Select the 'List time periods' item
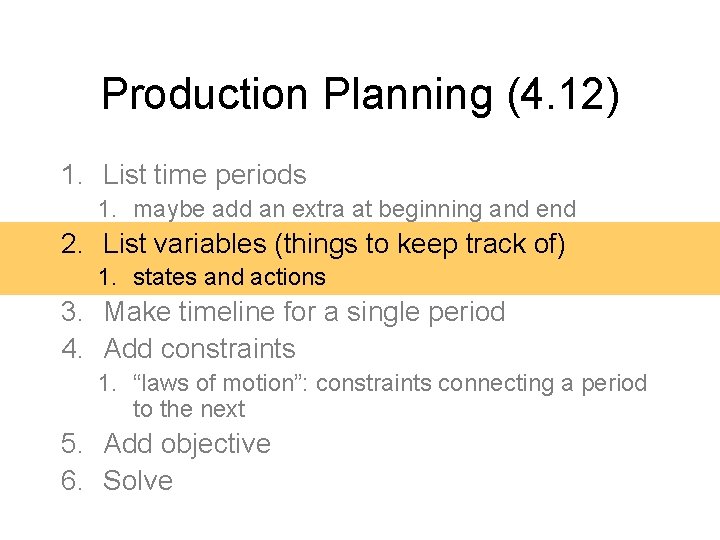Image resolution: width=720 pixels, height=540 pixels. click(204, 175)
